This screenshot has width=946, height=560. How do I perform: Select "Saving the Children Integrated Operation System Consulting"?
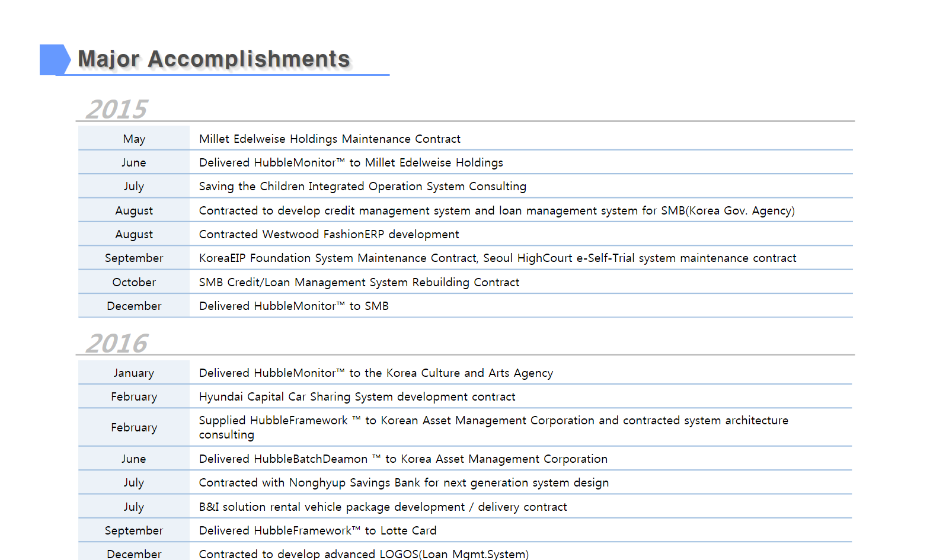pyautogui.click(x=363, y=187)
